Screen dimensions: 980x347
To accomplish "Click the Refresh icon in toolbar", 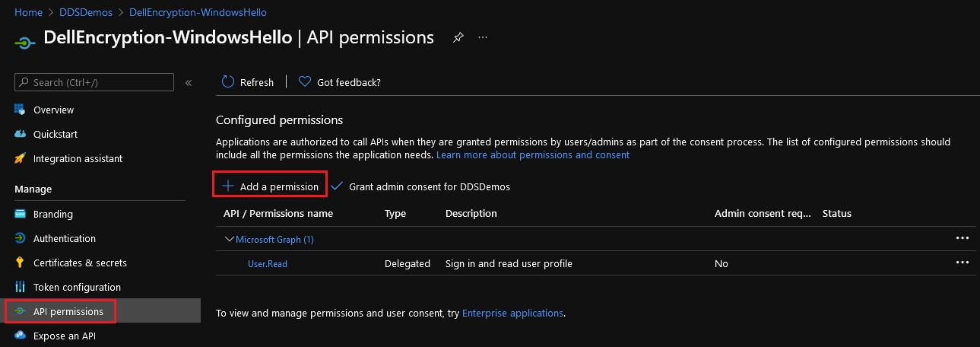I will click(x=228, y=82).
